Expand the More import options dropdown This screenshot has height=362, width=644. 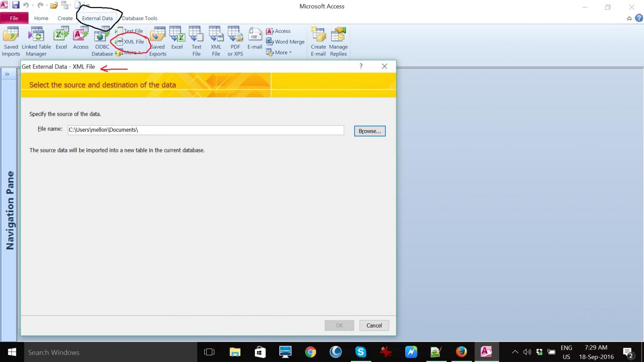click(128, 53)
